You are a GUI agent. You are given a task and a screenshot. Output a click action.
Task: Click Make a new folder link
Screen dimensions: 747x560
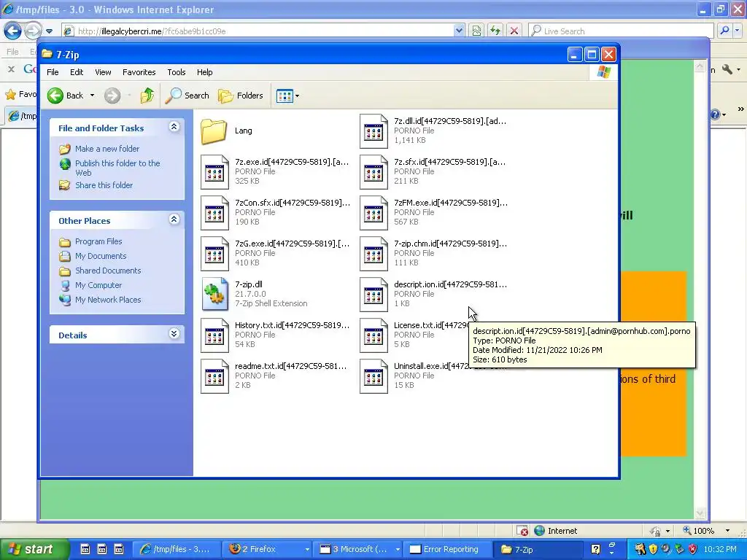(107, 149)
